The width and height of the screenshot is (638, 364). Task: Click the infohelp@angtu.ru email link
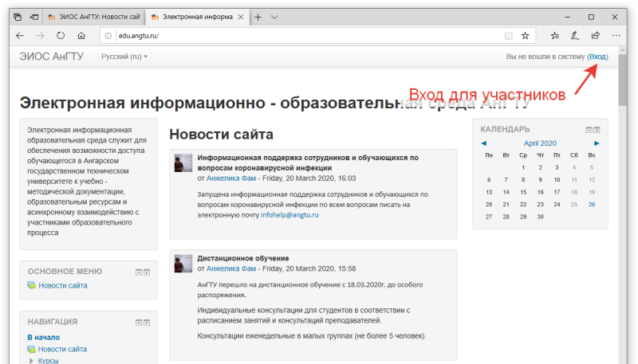click(x=289, y=215)
